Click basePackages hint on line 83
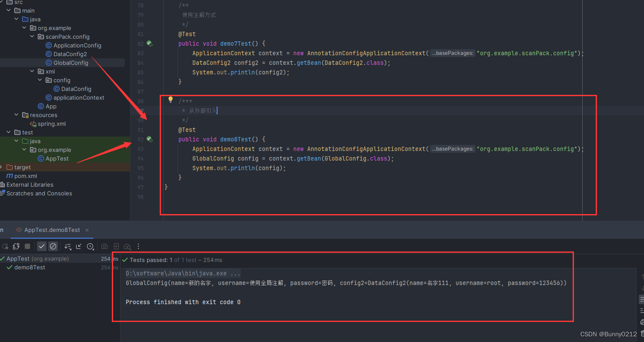Screen dimensions: 644x342 tap(453, 53)
